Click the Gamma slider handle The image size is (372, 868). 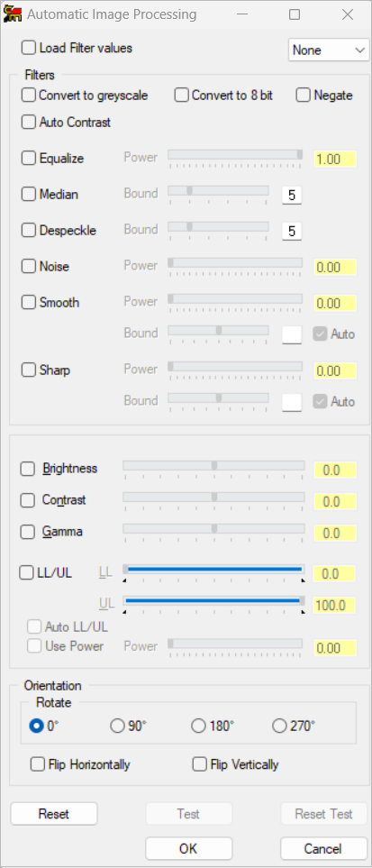pos(214,529)
